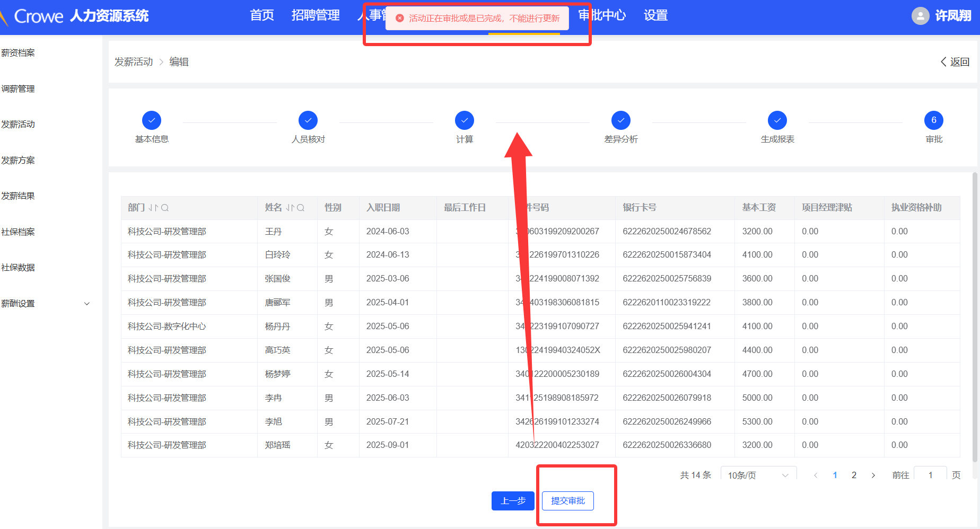
Task: Click the user avatar icon
Action: [x=920, y=16]
